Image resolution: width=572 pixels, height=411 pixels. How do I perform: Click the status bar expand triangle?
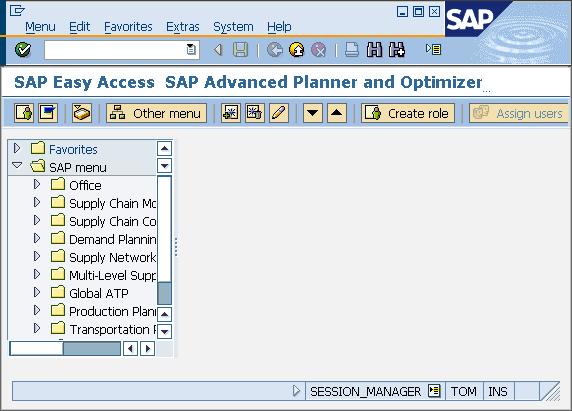296,391
